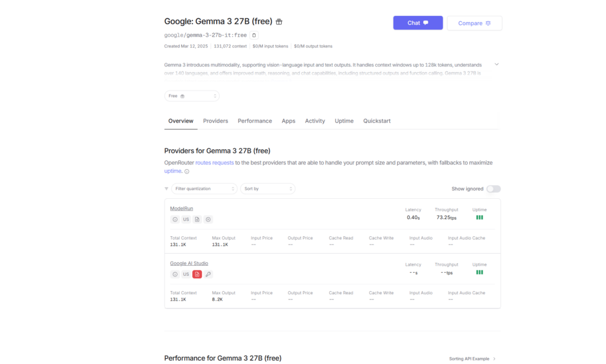Viewport: 606px width, 364px height.
Task: Open the Sort by dropdown
Action: 267,188
